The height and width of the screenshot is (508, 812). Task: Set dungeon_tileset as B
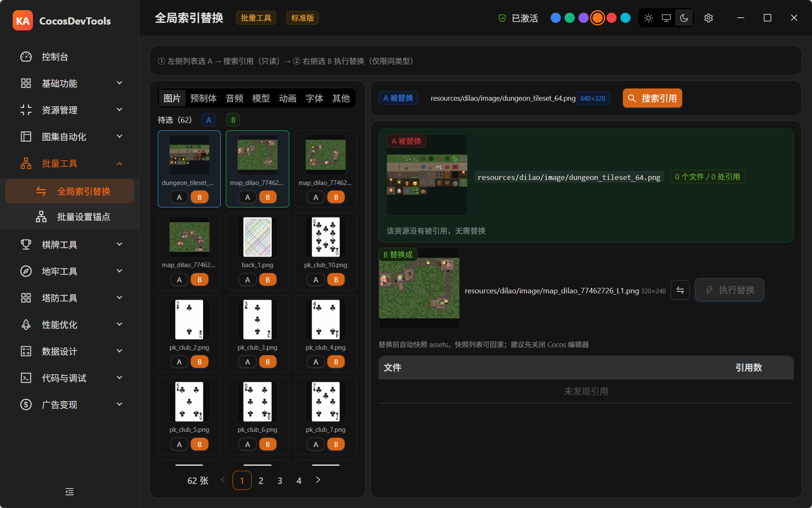[x=200, y=197]
